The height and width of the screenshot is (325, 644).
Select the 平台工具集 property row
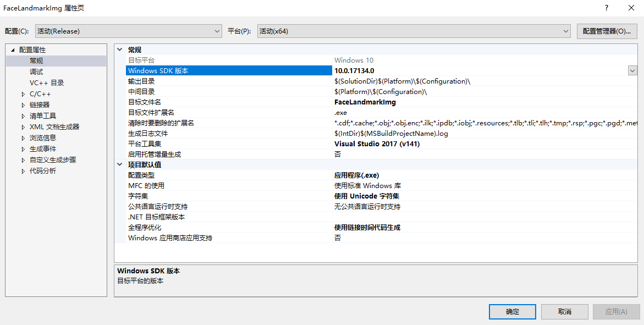coord(144,144)
